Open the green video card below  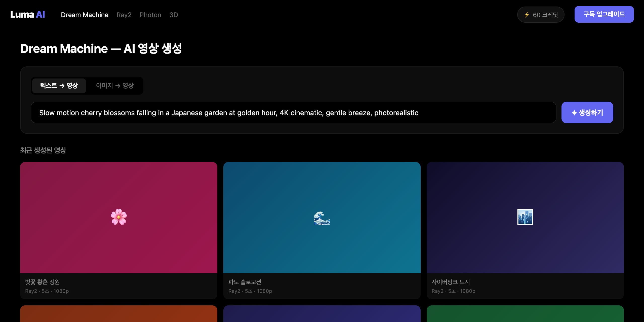tap(525, 314)
